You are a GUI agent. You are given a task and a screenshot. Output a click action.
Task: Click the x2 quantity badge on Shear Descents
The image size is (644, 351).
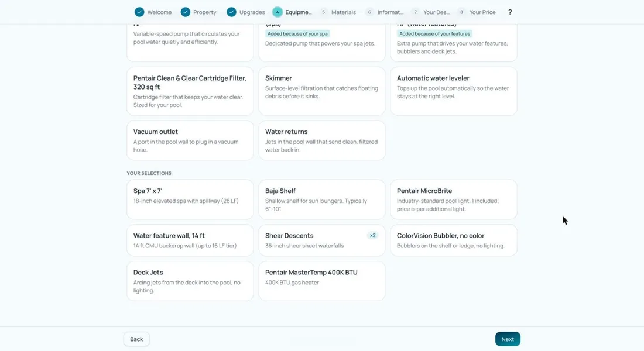pos(372,235)
